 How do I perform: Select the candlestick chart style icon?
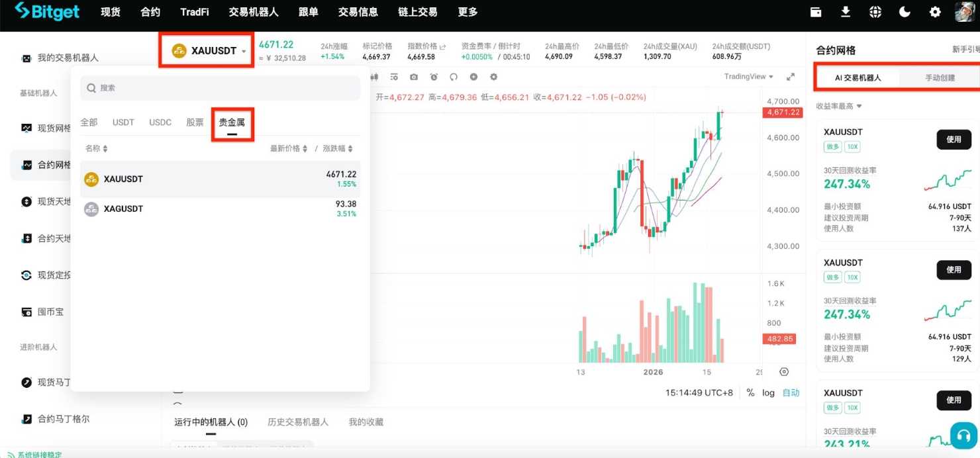374,77
